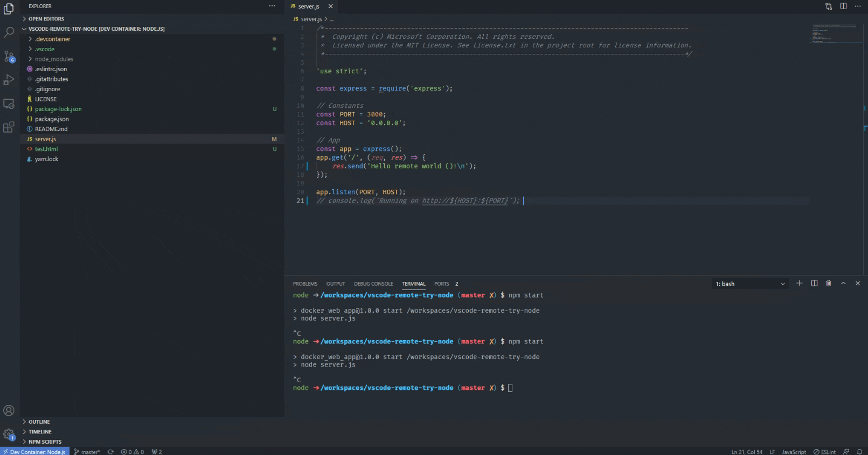Split the terminal panel

(814, 283)
